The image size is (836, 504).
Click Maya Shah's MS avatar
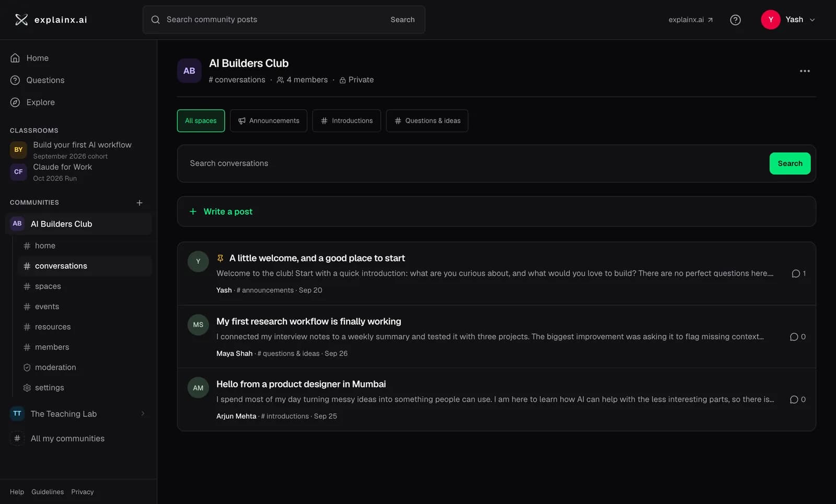click(198, 325)
